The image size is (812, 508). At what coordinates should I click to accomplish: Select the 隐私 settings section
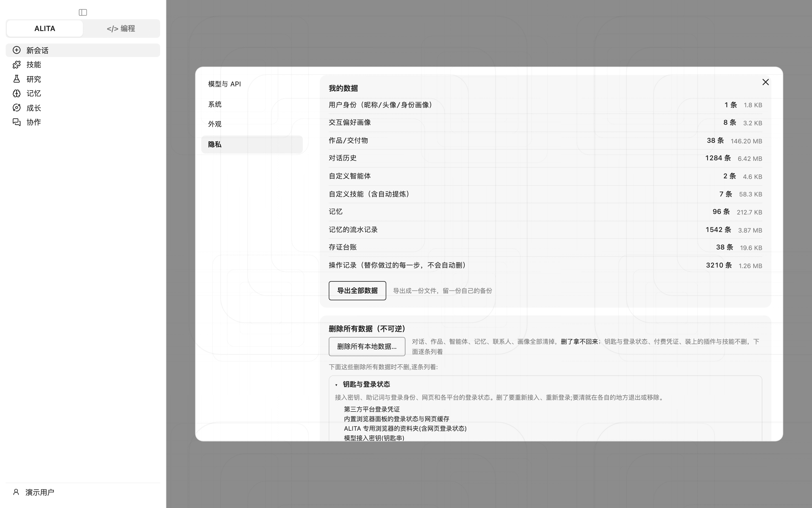252,144
